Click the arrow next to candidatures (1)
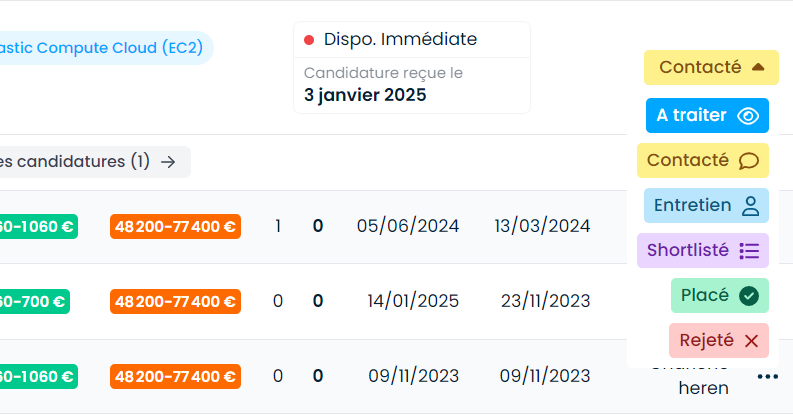This screenshot has width=793, height=415. click(x=168, y=162)
